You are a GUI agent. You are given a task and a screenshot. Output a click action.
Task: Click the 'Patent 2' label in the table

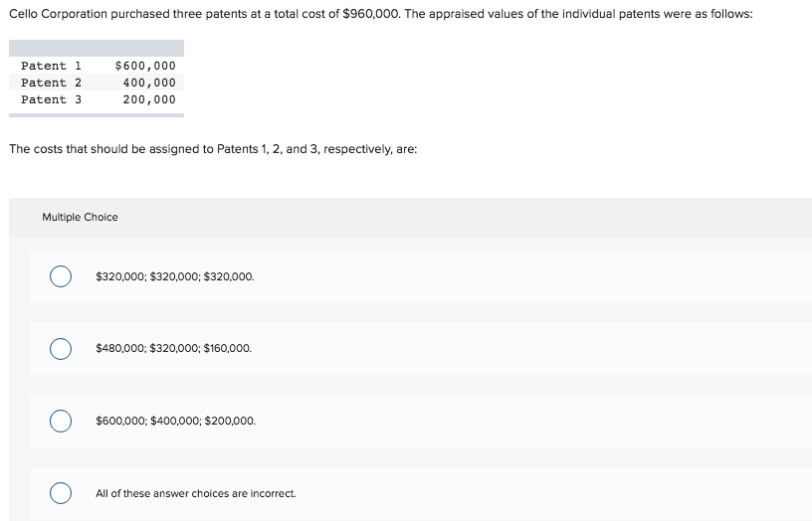[52, 83]
